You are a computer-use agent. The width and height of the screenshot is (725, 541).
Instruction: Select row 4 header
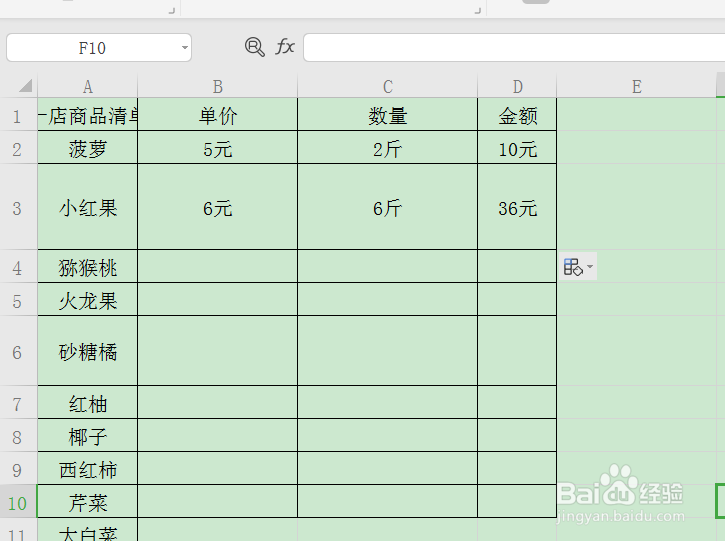[x=18, y=266]
